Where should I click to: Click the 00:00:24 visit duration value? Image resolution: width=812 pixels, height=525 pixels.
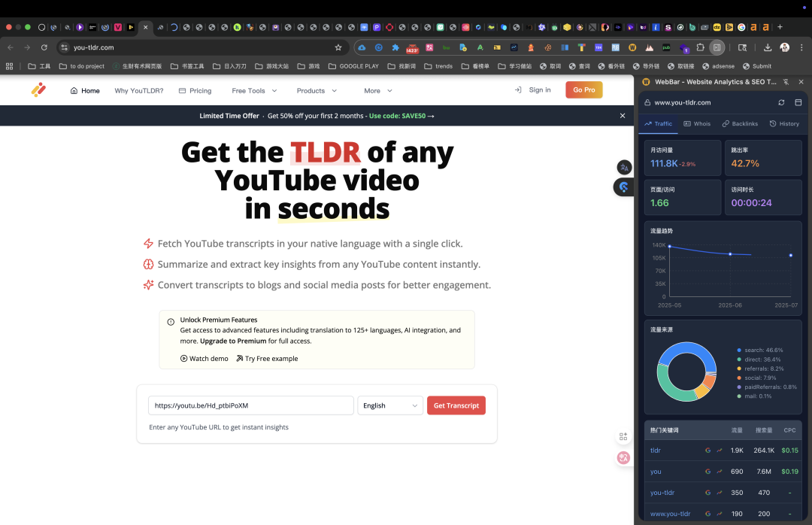point(751,202)
